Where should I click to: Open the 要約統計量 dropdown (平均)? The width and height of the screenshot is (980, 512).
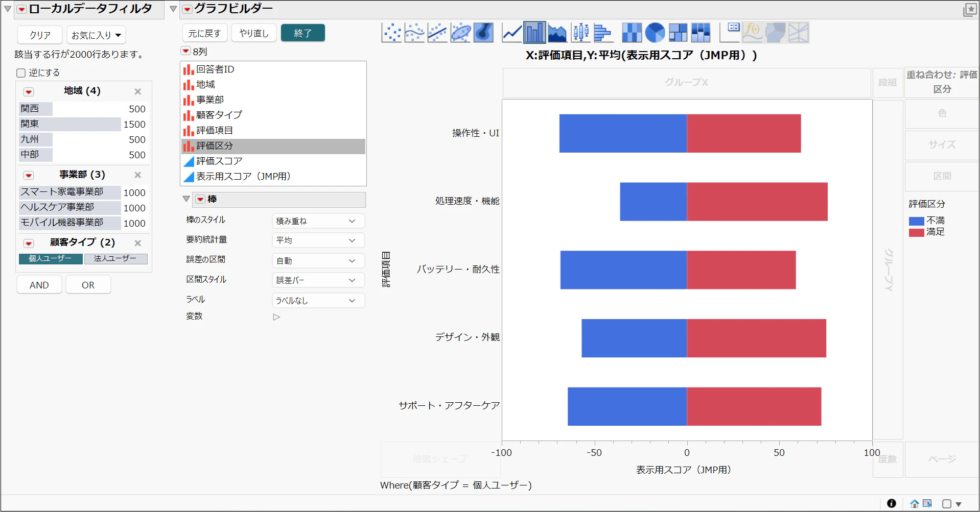pos(318,240)
